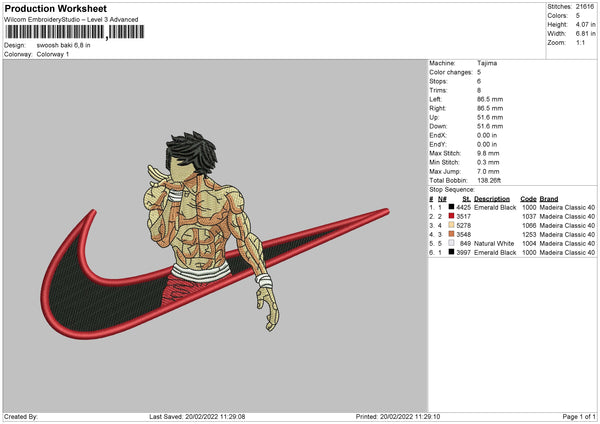The width and height of the screenshot is (600, 424).
Task: Click code 1037 in the stop sequence
Action: click(x=529, y=217)
